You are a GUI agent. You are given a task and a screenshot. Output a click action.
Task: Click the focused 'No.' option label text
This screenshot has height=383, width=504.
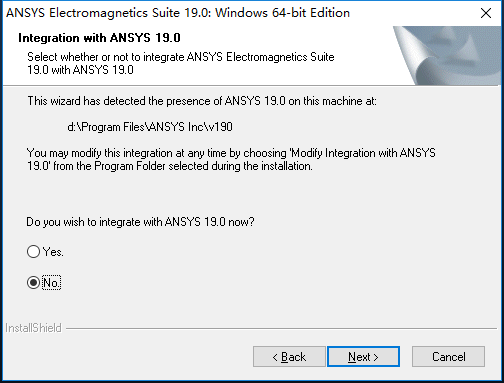point(51,283)
